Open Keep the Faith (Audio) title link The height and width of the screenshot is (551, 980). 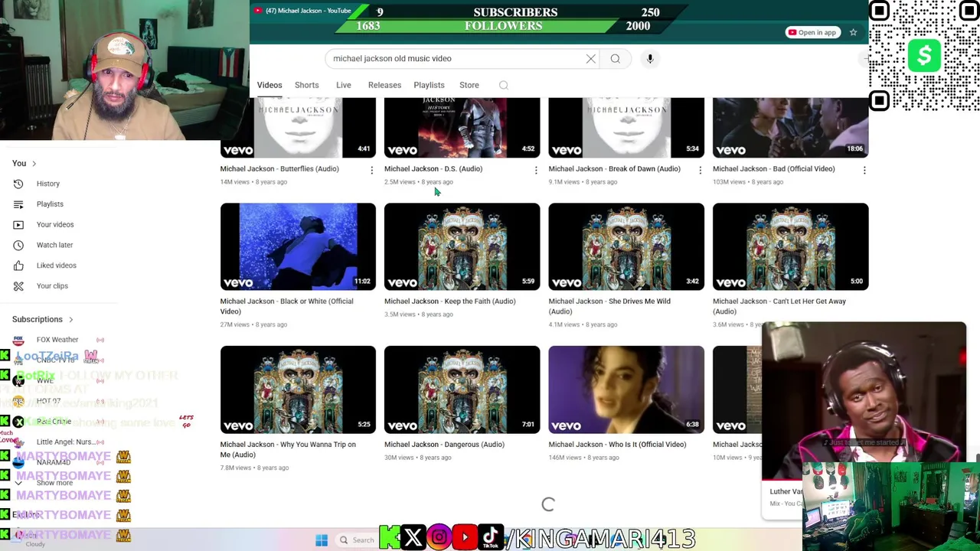tap(449, 301)
